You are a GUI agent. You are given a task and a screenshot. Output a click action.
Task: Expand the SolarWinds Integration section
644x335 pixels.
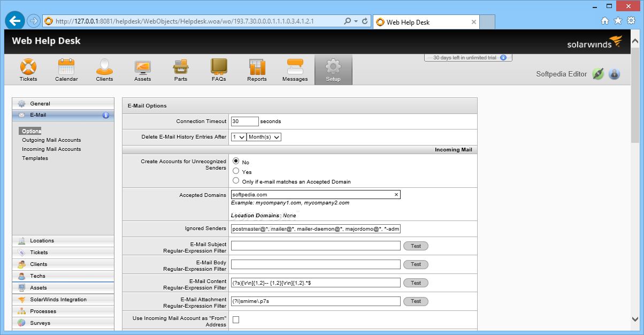point(63,300)
